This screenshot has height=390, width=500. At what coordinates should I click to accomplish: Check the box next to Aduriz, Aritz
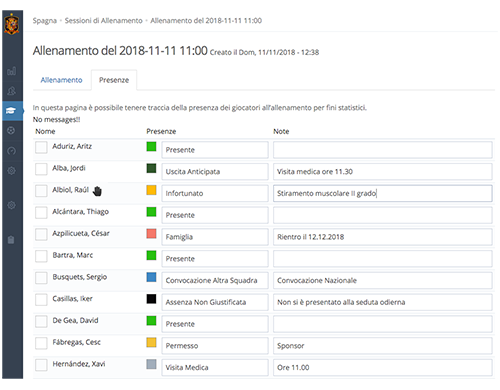[x=41, y=147]
